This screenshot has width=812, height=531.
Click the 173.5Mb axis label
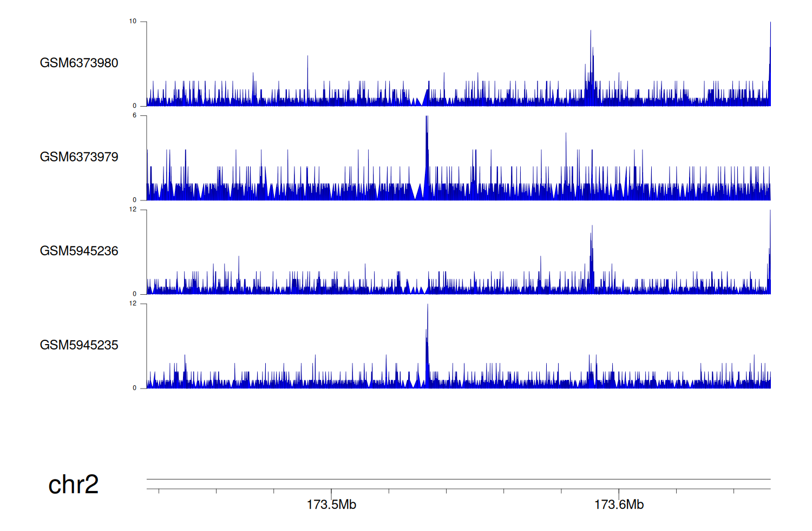click(x=331, y=505)
